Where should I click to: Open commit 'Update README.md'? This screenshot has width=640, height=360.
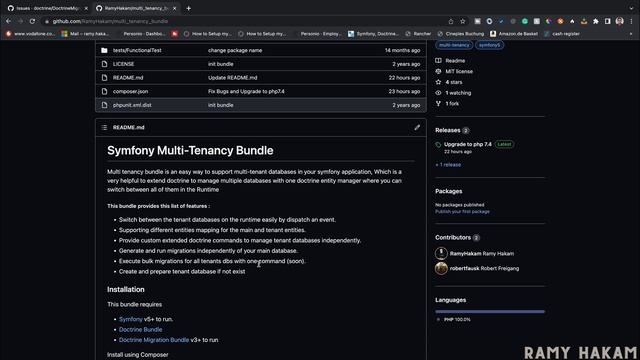pyautogui.click(x=233, y=78)
